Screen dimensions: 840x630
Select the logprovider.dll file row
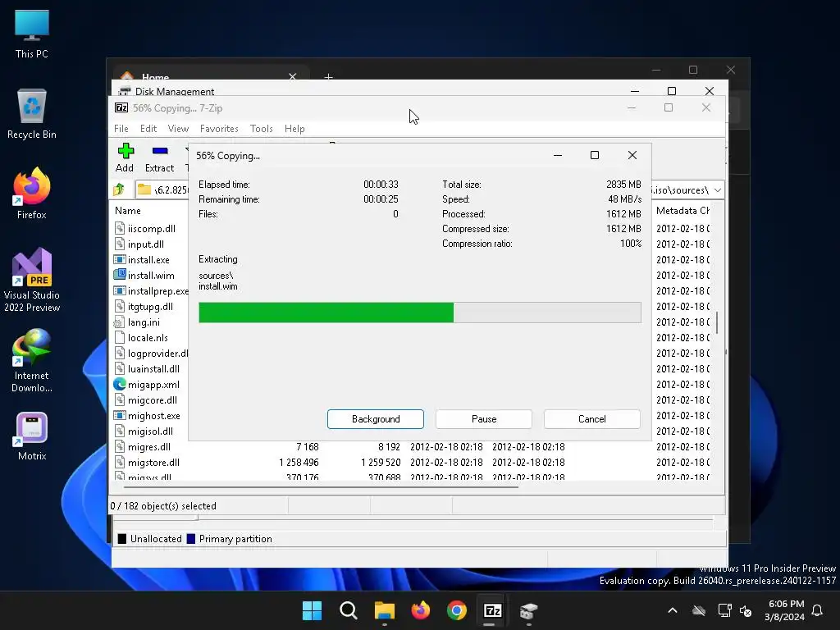[151, 353]
